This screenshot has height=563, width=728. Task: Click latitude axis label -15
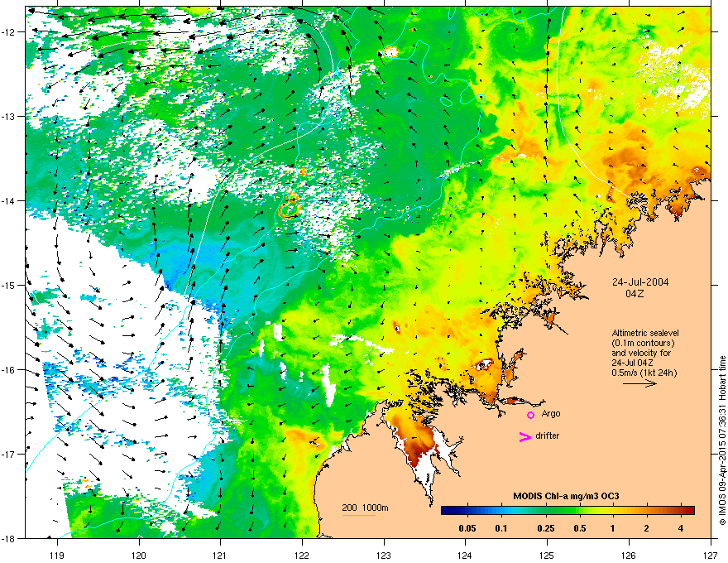pyautogui.click(x=8, y=285)
